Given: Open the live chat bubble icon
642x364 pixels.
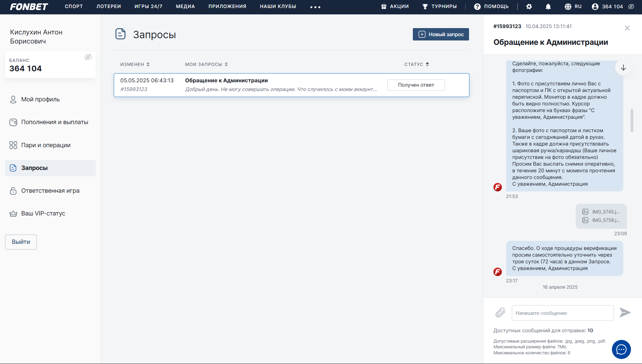Looking at the screenshot, I should tap(621, 350).
